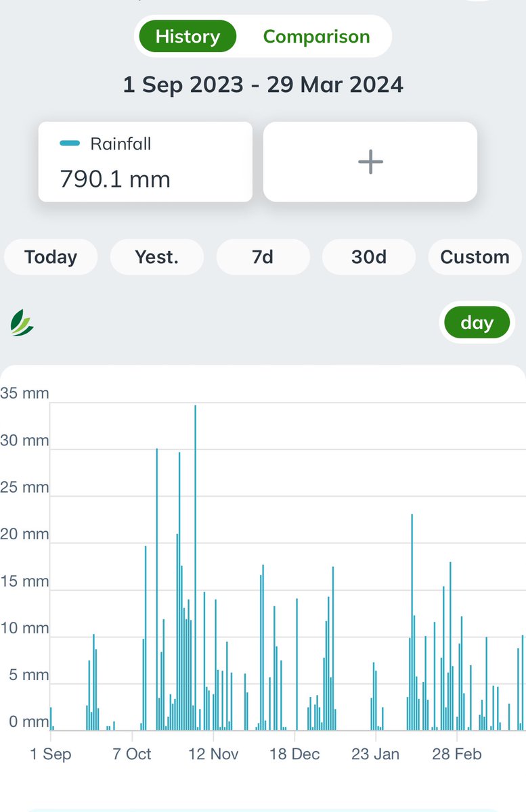Click the 12 Nov date label
The image size is (526, 812).
coord(213,754)
